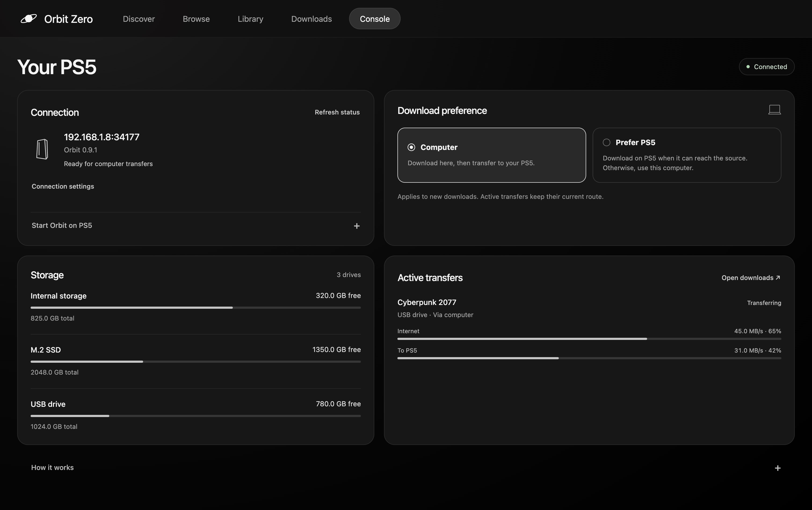
Task: Click USB drive · Via computer text
Action: coord(435,315)
